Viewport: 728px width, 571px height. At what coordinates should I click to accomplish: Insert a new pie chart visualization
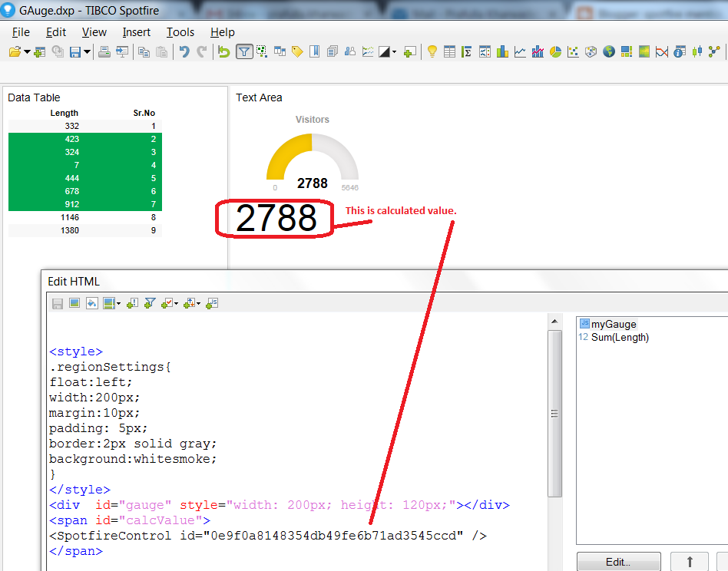tap(554, 51)
